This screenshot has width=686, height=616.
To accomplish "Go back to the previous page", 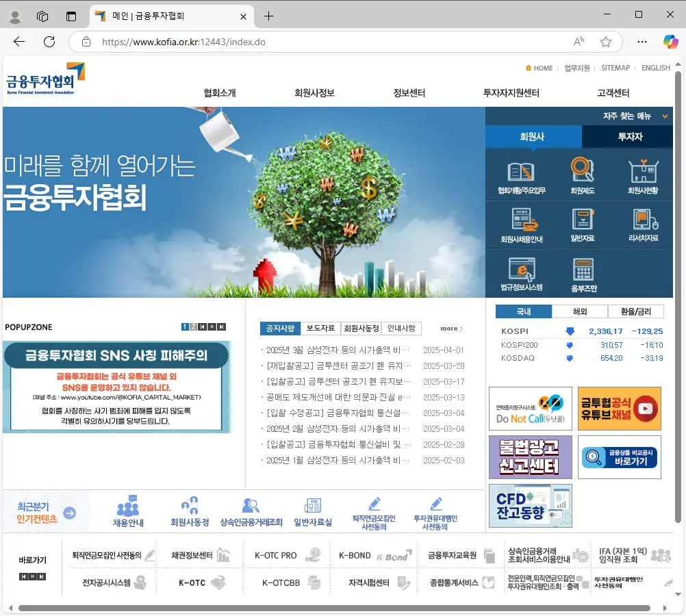I will click(x=18, y=42).
